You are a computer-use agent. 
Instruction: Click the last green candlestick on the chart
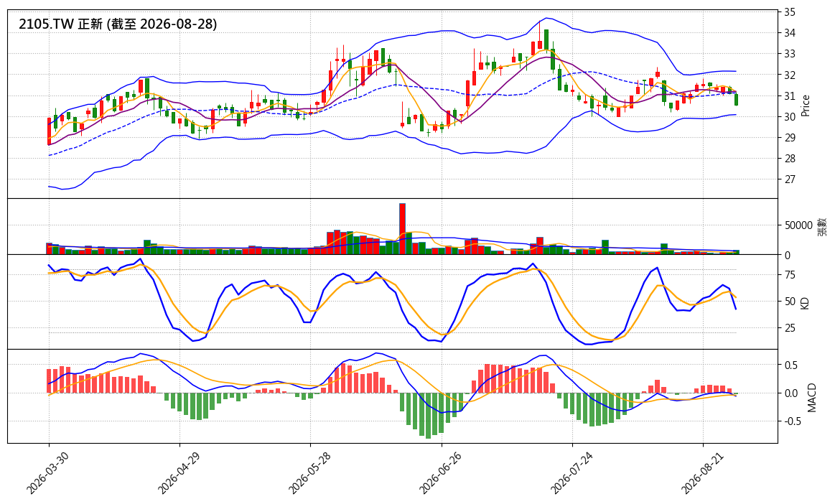(x=737, y=100)
